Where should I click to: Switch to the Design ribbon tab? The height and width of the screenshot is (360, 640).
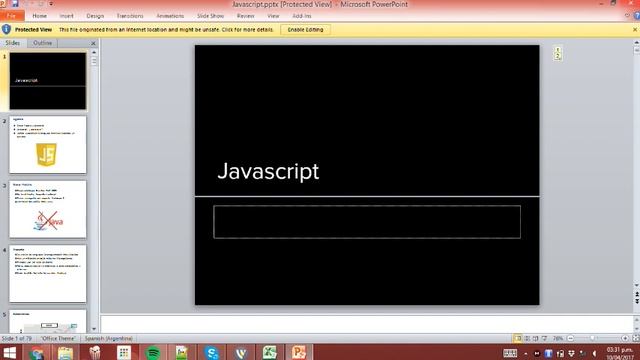pyautogui.click(x=95, y=16)
